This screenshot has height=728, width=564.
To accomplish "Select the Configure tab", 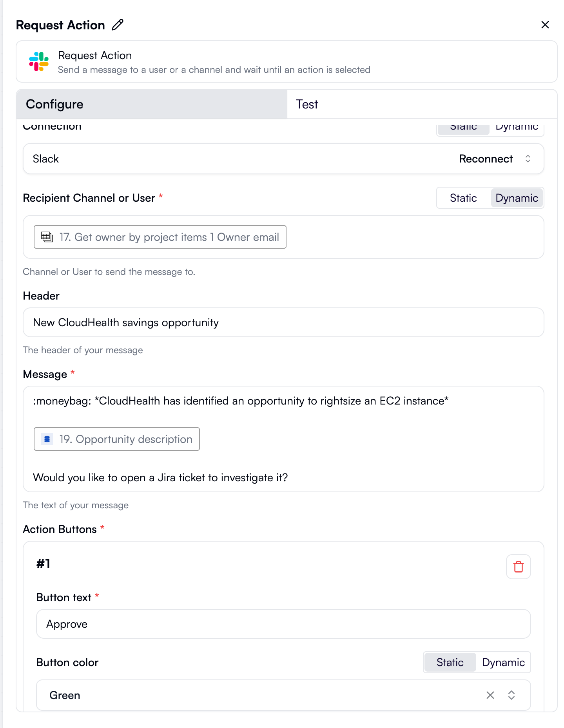I will 54,104.
